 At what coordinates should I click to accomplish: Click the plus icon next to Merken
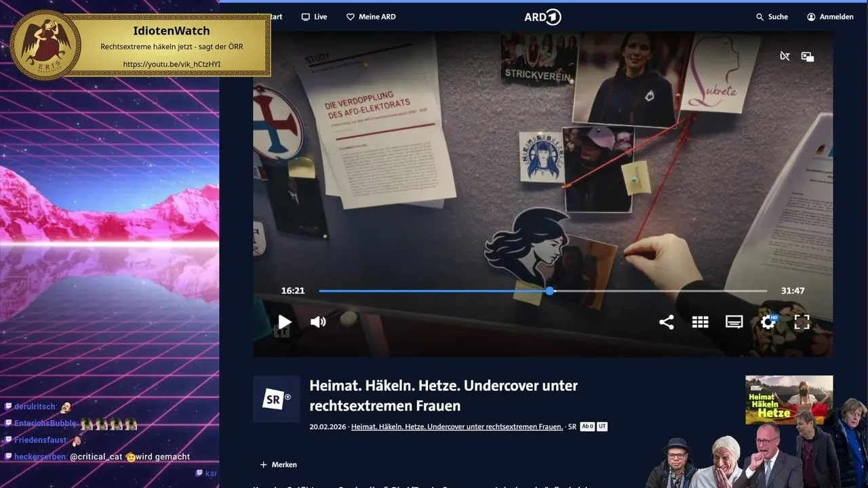pos(264,465)
